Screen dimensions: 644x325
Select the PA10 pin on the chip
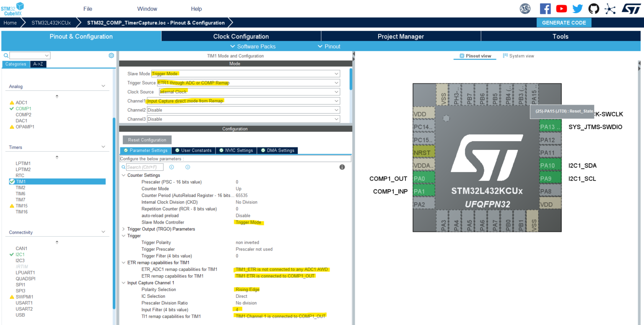[547, 165]
